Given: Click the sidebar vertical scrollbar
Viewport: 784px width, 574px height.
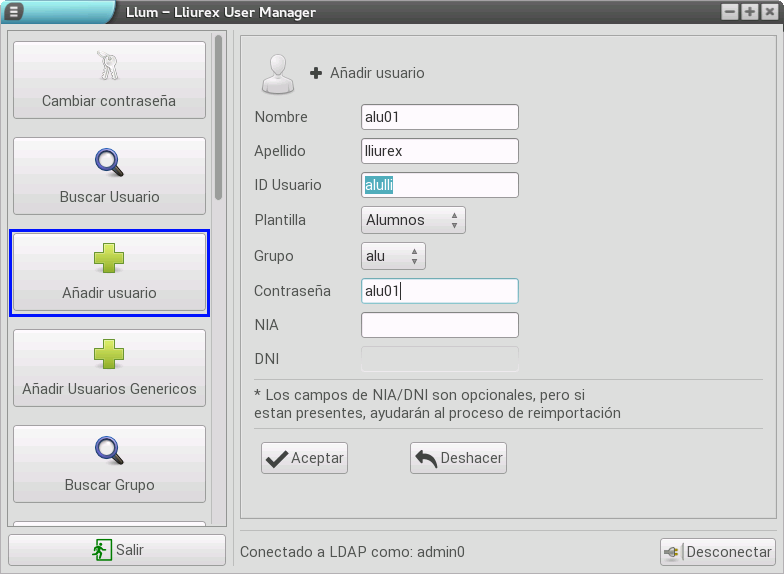Looking at the screenshot, I should [218, 118].
